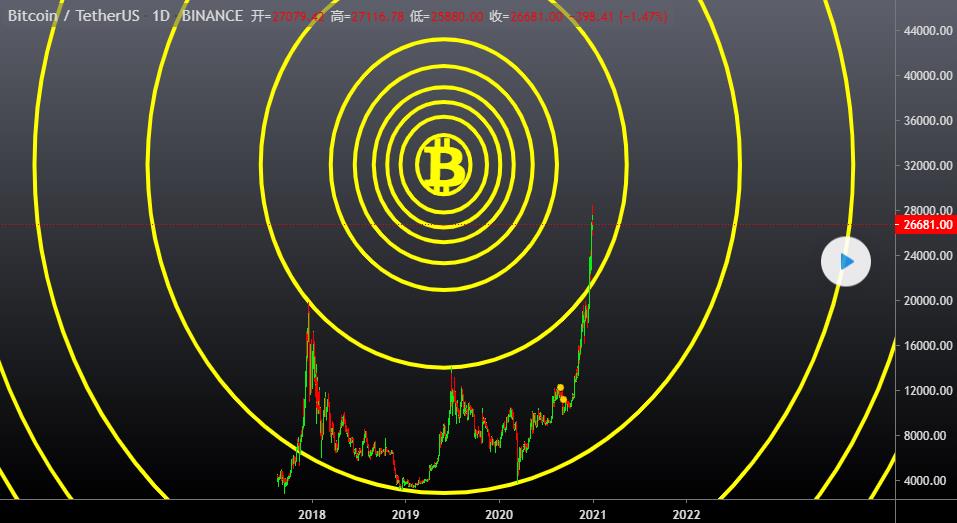Click the 44000.00 price axis label
Viewport: 957px width, 523px height.
[x=928, y=31]
